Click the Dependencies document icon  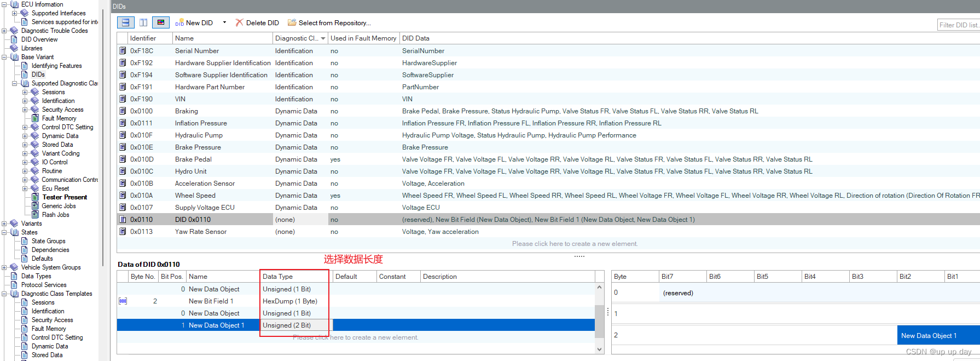[x=25, y=250]
